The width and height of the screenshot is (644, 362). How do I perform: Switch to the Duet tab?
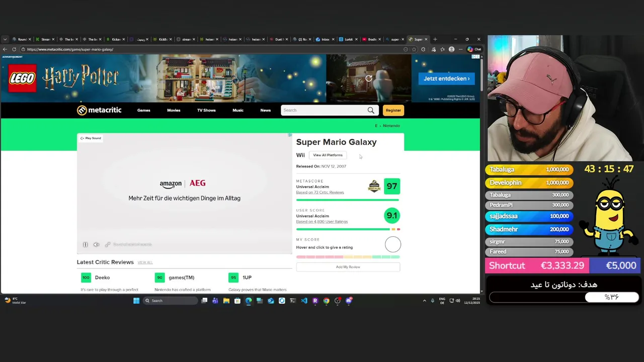278,39
